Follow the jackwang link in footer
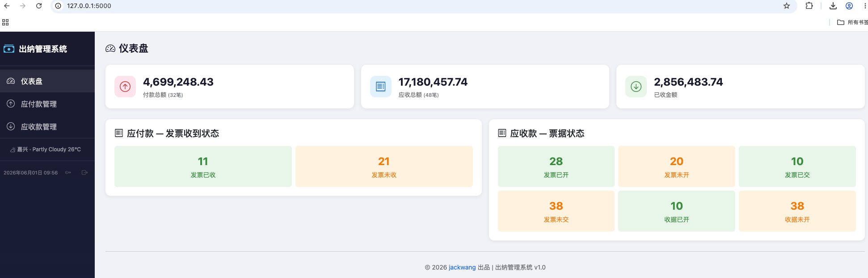Image resolution: width=868 pixels, height=278 pixels. (462, 267)
